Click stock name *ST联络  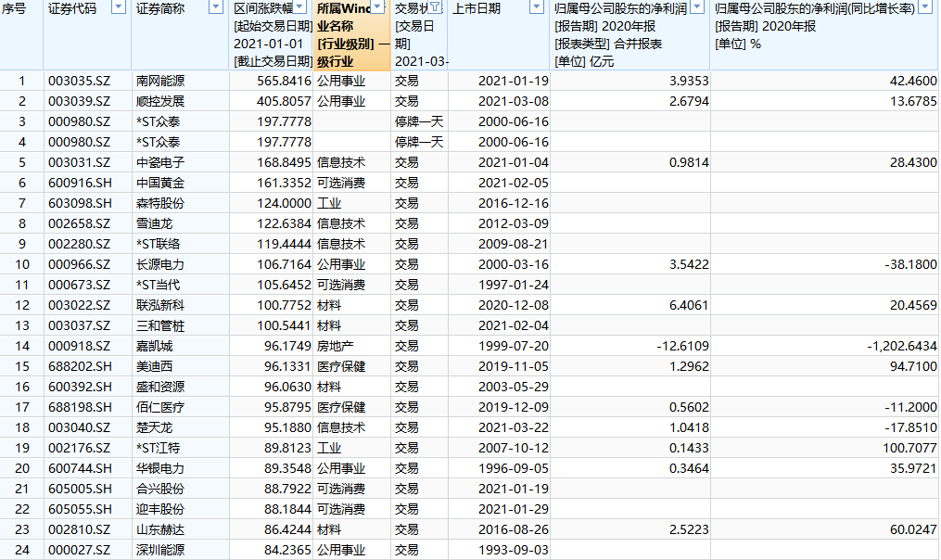click(x=158, y=244)
